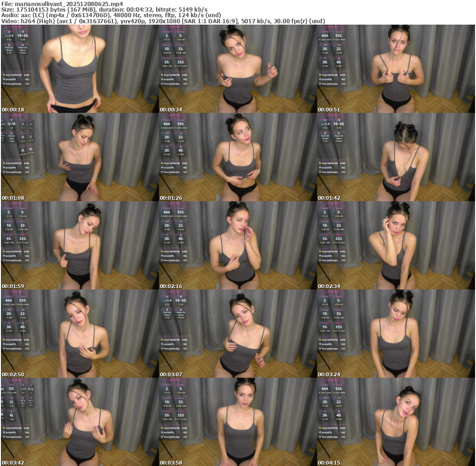Click the thumbnail at 00:02:34
Image resolution: width=476 pixels, height=466 pixels.
[x=396, y=245]
